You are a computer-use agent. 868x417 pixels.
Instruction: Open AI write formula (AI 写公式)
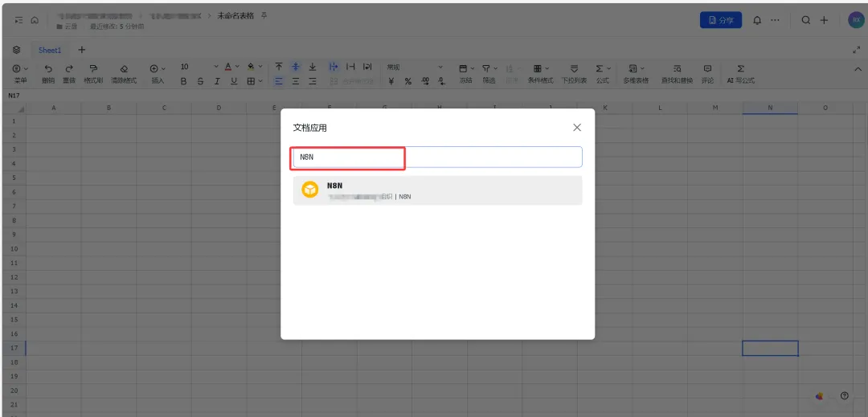tap(741, 74)
